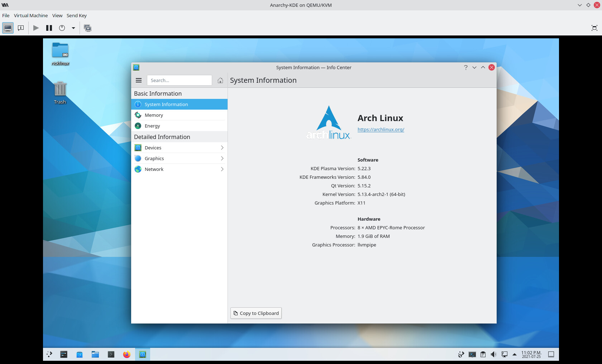The height and width of the screenshot is (364, 602).
Task: Expand the Graphics category
Action: pyautogui.click(x=179, y=158)
